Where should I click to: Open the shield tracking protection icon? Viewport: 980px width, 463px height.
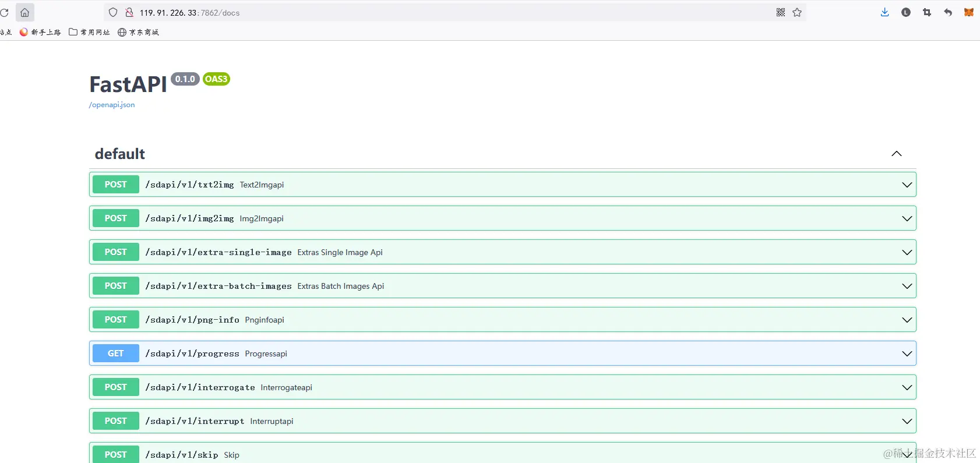[x=113, y=12]
